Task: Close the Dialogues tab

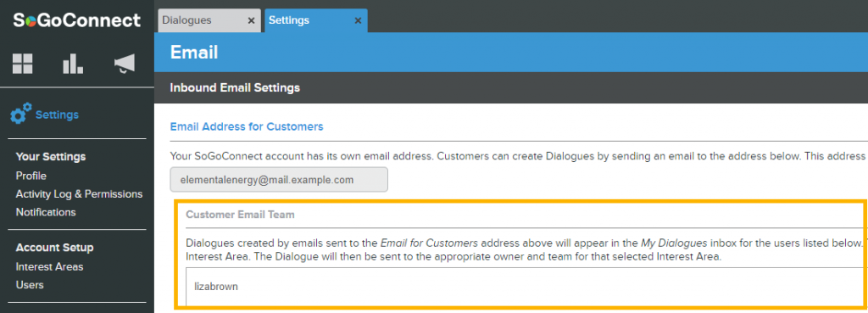Action: [251, 20]
